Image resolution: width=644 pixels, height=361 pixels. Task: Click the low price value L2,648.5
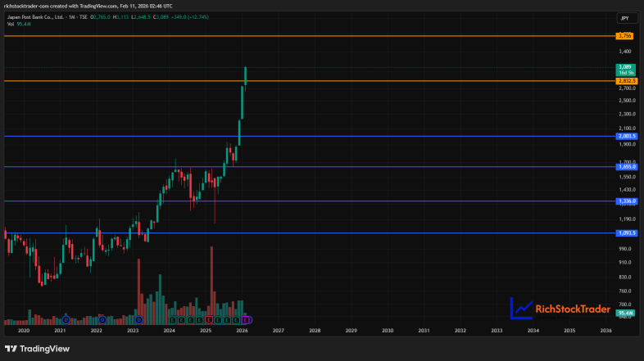click(x=141, y=17)
